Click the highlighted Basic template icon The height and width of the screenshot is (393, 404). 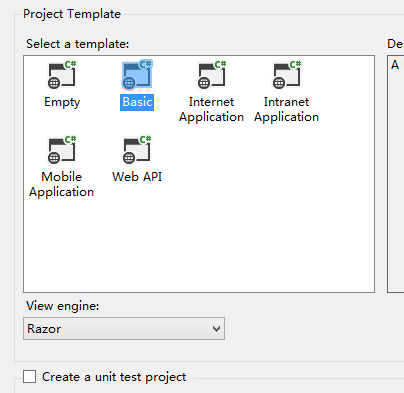[x=137, y=75]
